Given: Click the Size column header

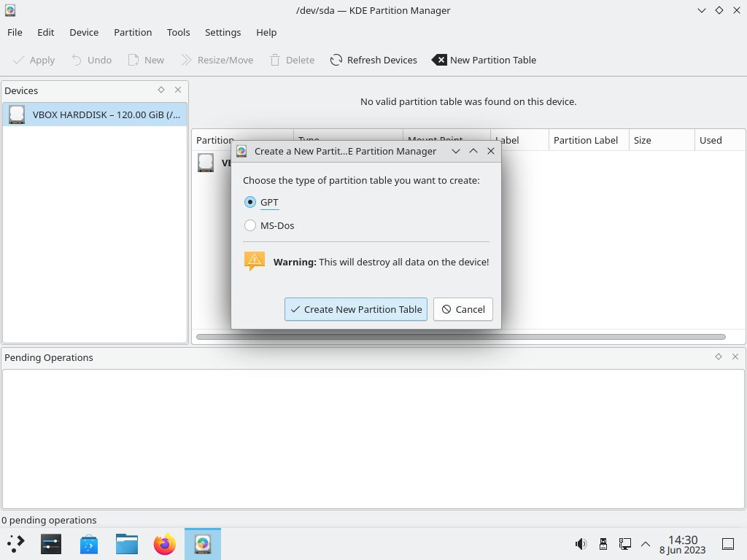Looking at the screenshot, I should pyautogui.click(x=662, y=140).
